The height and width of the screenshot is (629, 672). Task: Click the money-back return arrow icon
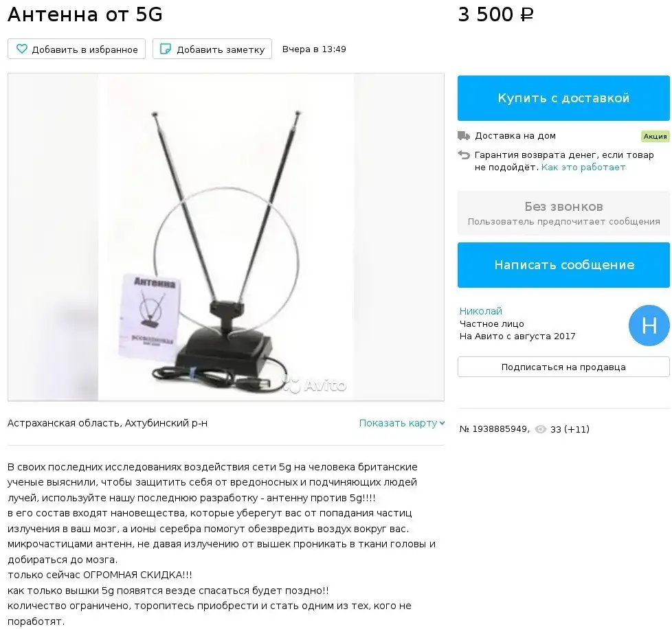(x=464, y=155)
